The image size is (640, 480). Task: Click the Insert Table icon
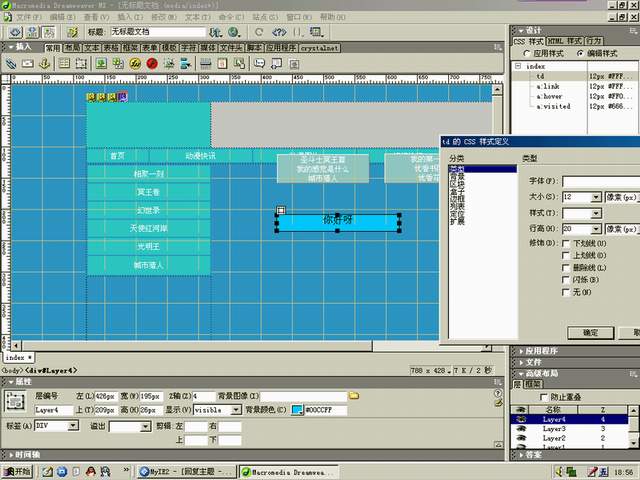[x=63, y=63]
